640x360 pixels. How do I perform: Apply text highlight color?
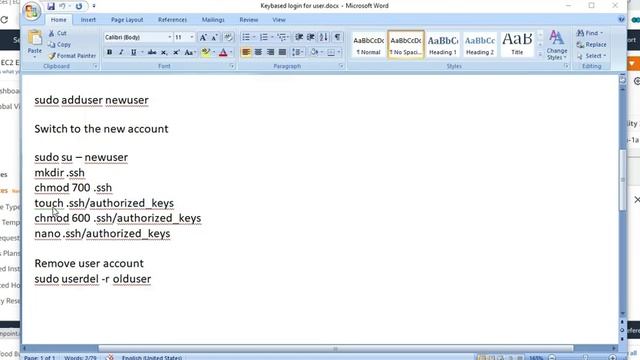(205, 52)
